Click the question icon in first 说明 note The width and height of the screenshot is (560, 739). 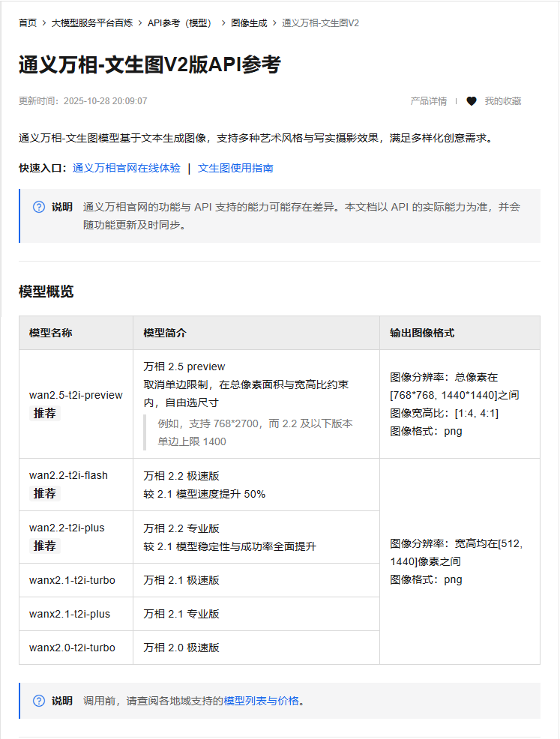(x=39, y=207)
